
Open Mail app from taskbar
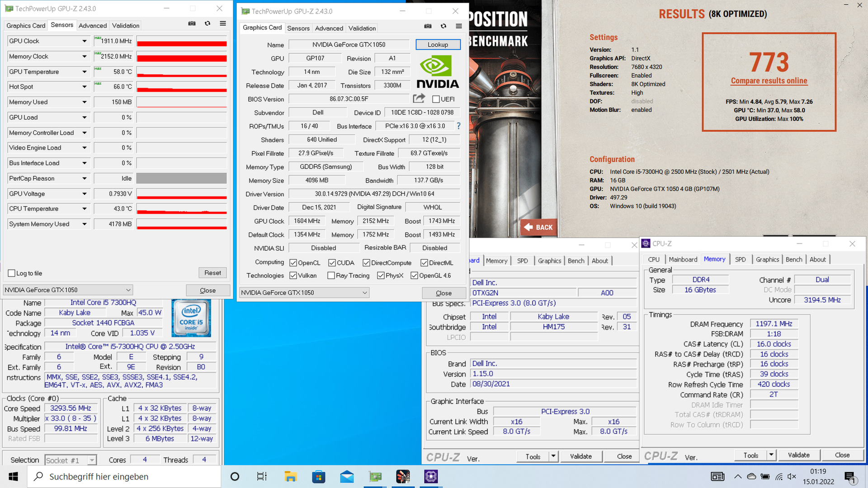347,477
